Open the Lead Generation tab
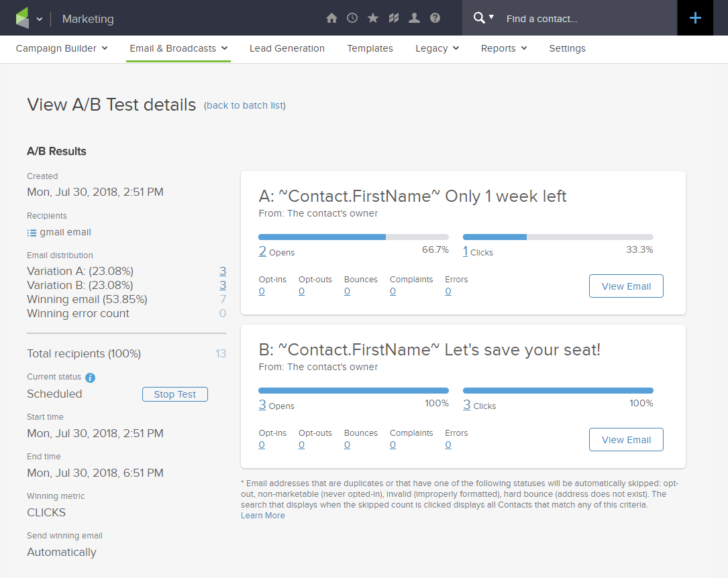Viewport: 728px width, 578px height. [x=287, y=48]
